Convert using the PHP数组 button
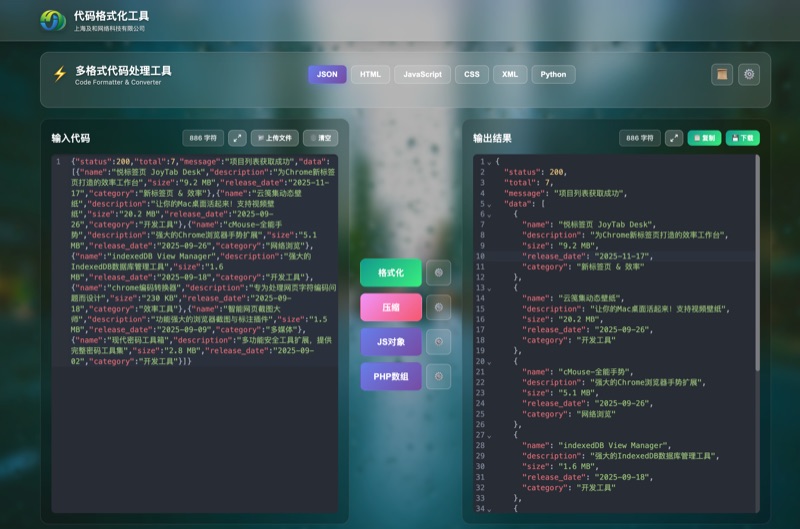This screenshot has width=800, height=529. (391, 376)
